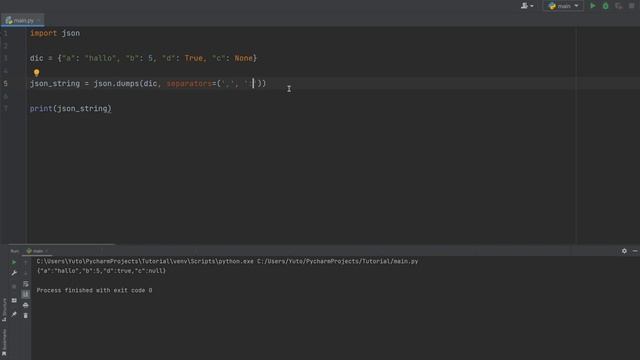Close the 'main' Run panel tab

click(47, 251)
